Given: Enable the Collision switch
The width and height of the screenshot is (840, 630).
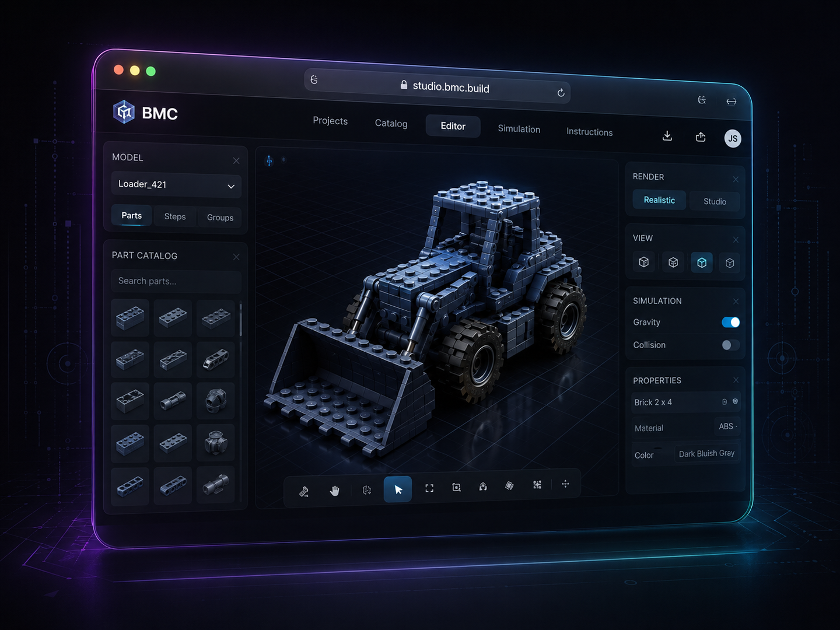Looking at the screenshot, I should click(x=730, y=345).
